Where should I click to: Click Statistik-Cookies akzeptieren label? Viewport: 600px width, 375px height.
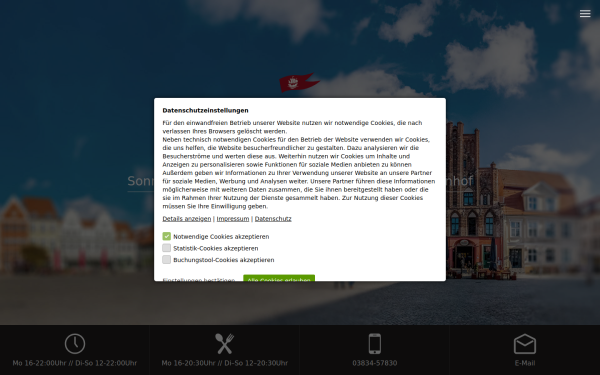pos(216,248)
